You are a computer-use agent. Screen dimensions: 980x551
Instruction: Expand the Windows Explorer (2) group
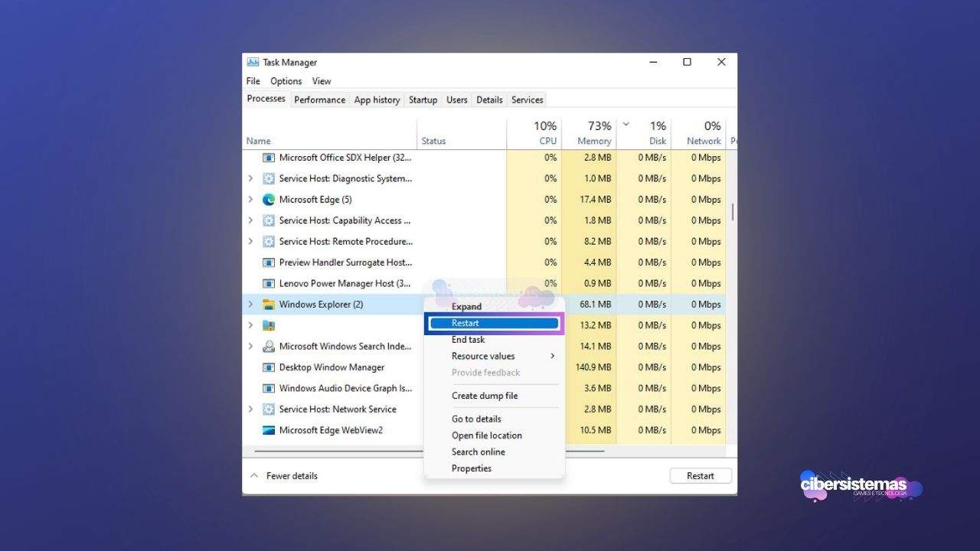pyautogui.click(x=250, y=305)
